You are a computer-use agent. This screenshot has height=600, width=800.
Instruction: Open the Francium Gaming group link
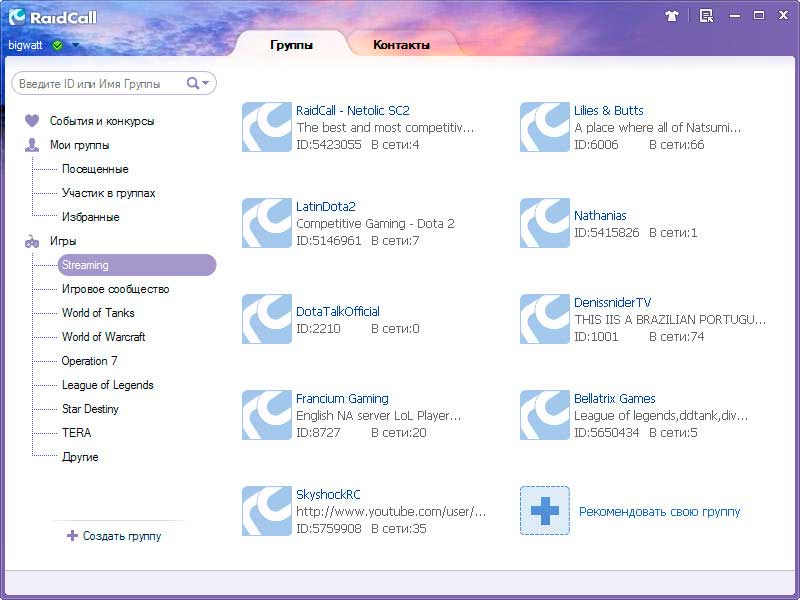(x=342, y=398)
